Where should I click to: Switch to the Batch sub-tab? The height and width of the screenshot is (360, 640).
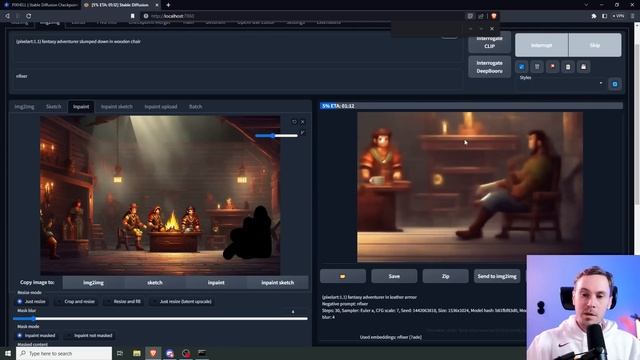196,107
